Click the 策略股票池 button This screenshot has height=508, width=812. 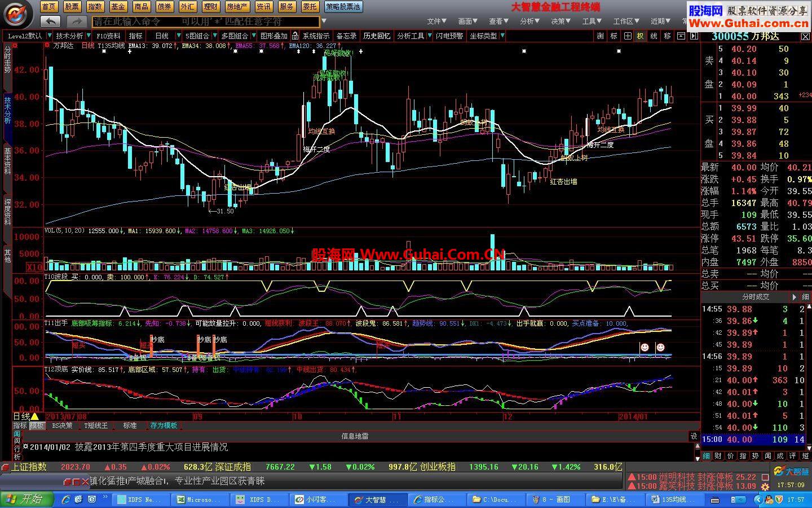pyautogui.click(x=343, y=7)
